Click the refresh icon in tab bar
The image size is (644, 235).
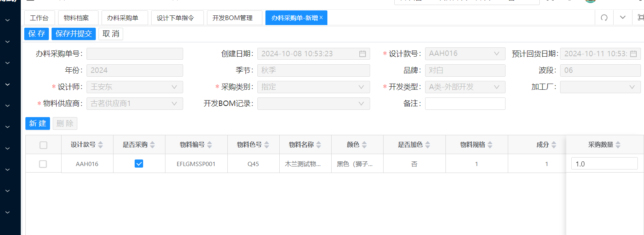pyautogui.click(x=604, y=18)
